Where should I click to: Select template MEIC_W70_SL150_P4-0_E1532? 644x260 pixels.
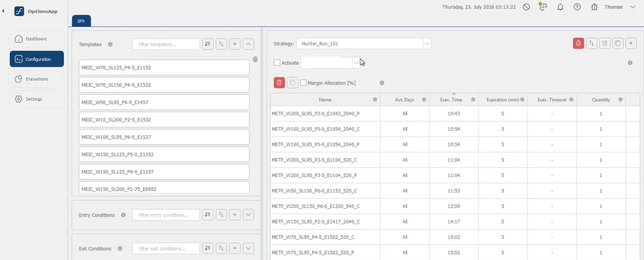[164, 85]
